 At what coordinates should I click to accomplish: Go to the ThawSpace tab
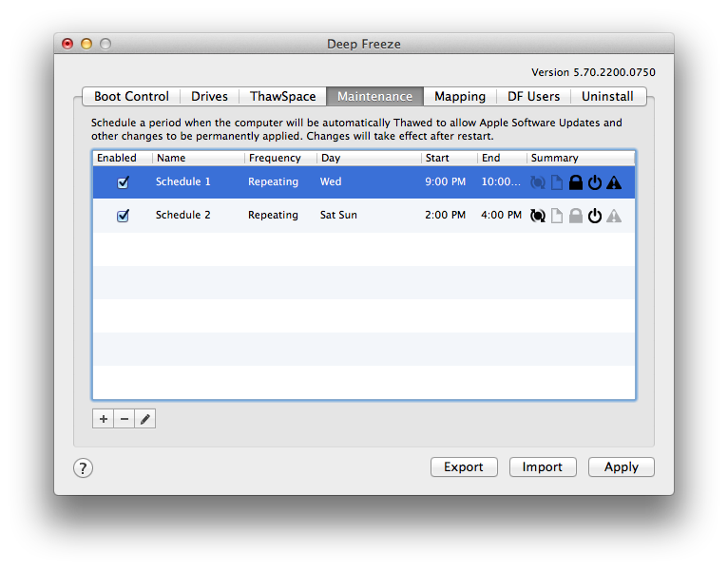click(x=283, y=97)
